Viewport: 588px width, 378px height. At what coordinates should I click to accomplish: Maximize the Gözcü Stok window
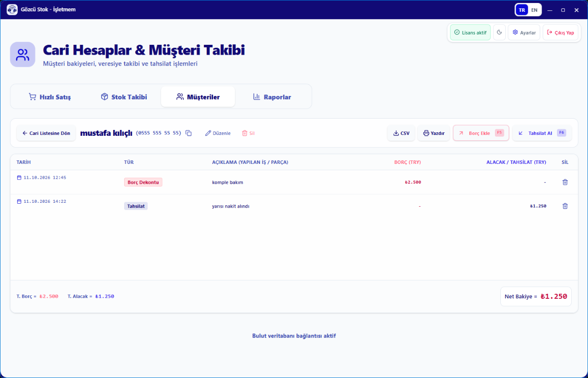[x=563, y=10]
